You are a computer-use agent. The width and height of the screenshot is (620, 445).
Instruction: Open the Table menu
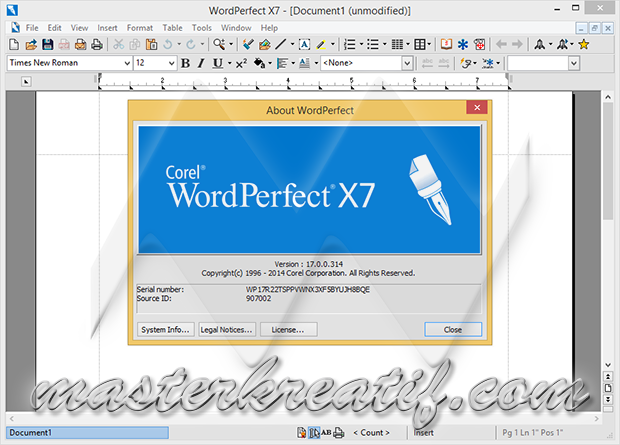pyautogui.click(x=172, y=28)
